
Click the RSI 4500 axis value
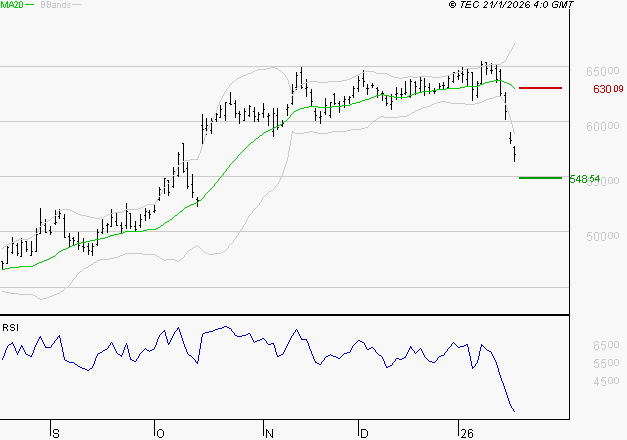606,381
